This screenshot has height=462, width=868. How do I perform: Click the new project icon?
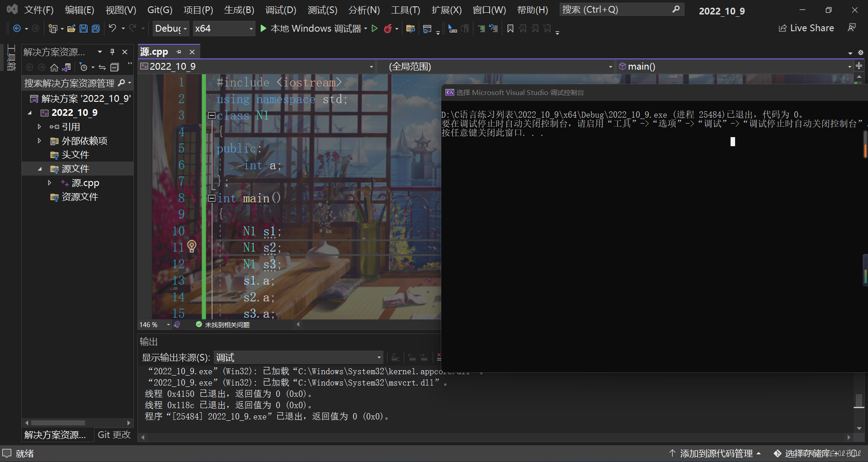(x=53, y=29)
